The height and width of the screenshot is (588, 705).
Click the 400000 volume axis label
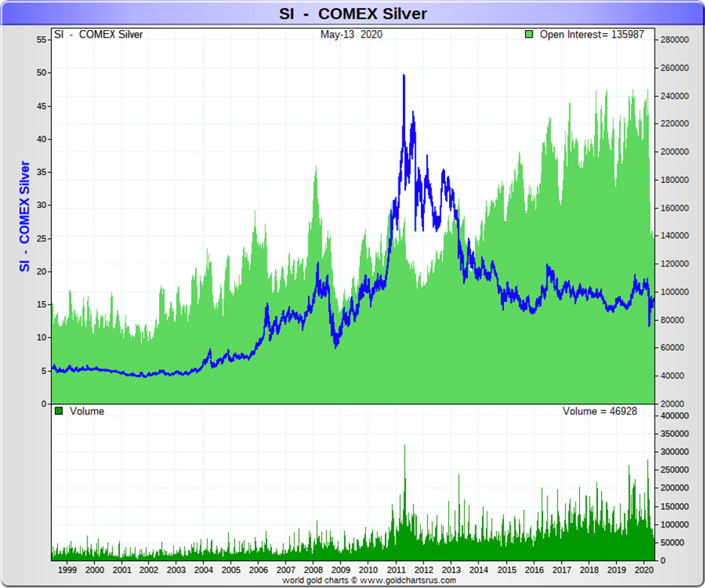[674, 416]
